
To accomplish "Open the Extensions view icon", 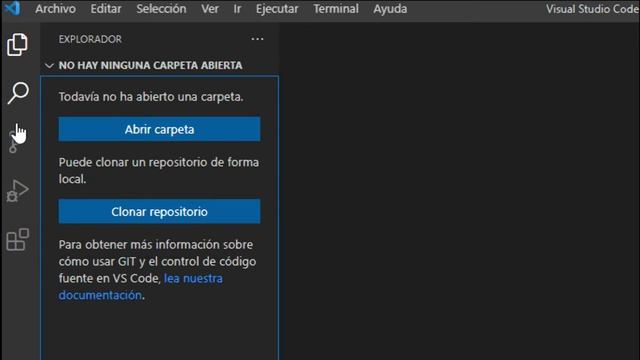I will (18, 240).
